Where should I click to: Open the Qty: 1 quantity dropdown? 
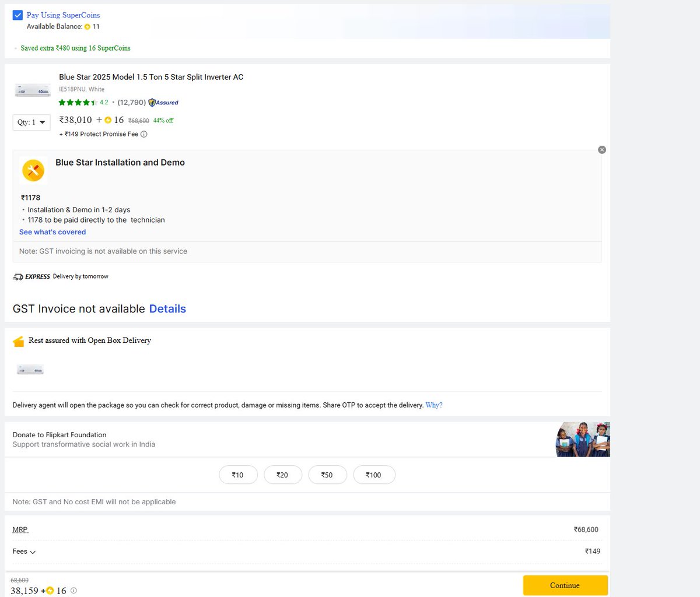click(x=32, y=122)
